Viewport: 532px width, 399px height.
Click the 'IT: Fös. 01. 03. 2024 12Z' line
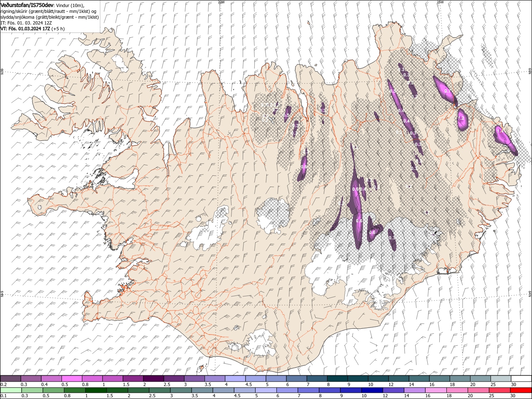tap(26, 23)
